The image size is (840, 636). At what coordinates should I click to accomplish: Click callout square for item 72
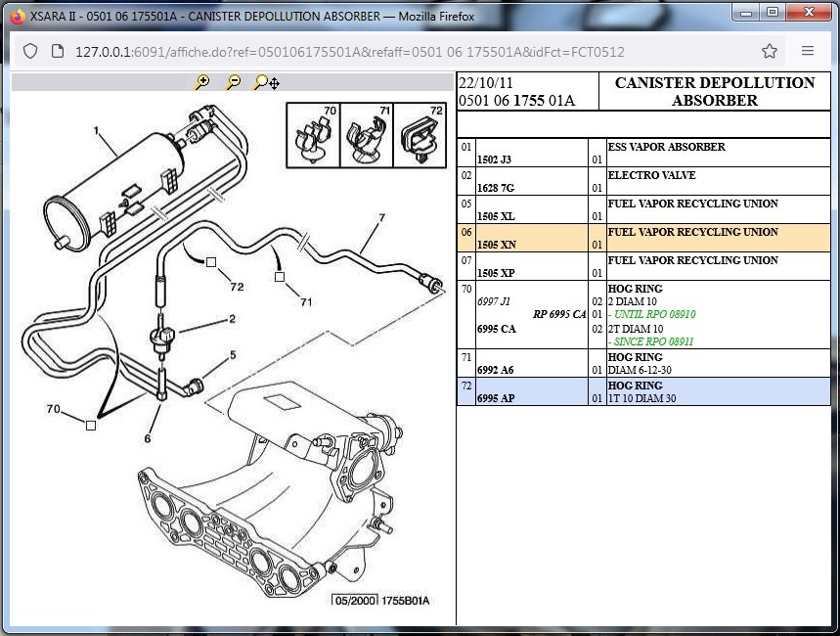pos(211,262)
